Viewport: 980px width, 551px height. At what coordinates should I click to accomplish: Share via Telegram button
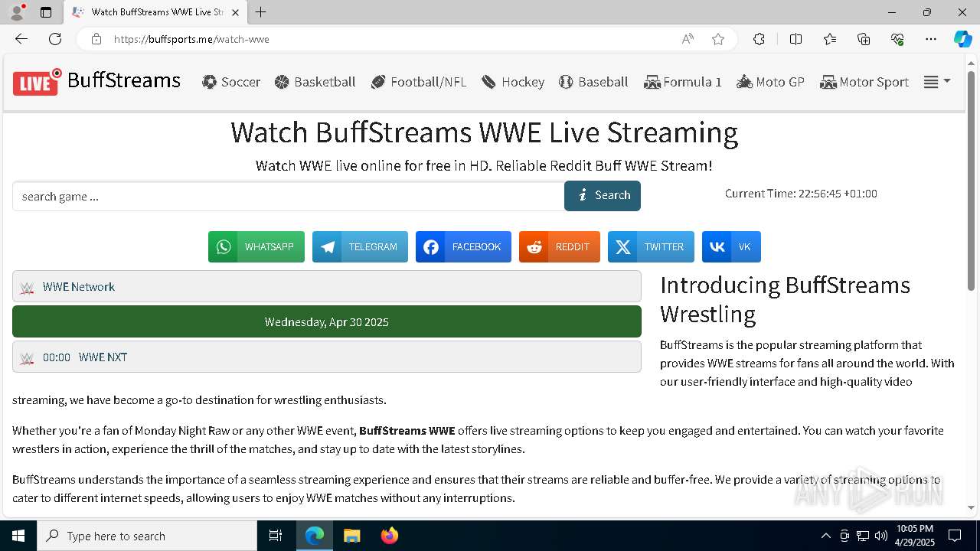tap(360, 247)
